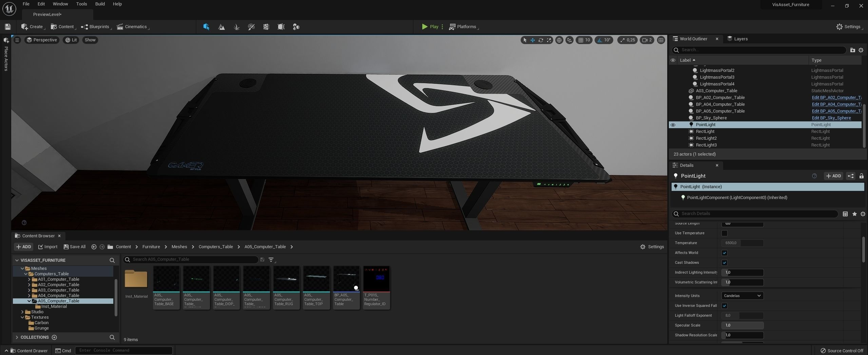Click the Play button
This screenshot has height=355, width=868.
pyautogui.click(x=430, y=27)
